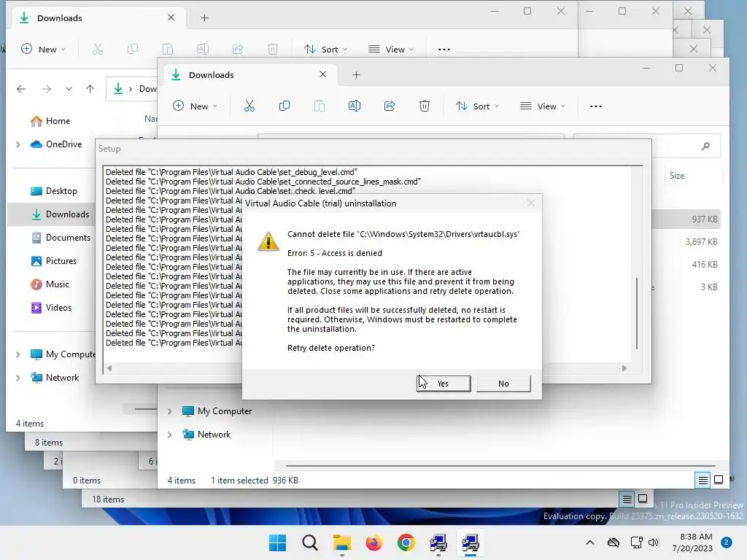The height and width of the screenshot is (560, 747).
Task: Launch Chrome from taskbar
Action: [x=406, y=542]
